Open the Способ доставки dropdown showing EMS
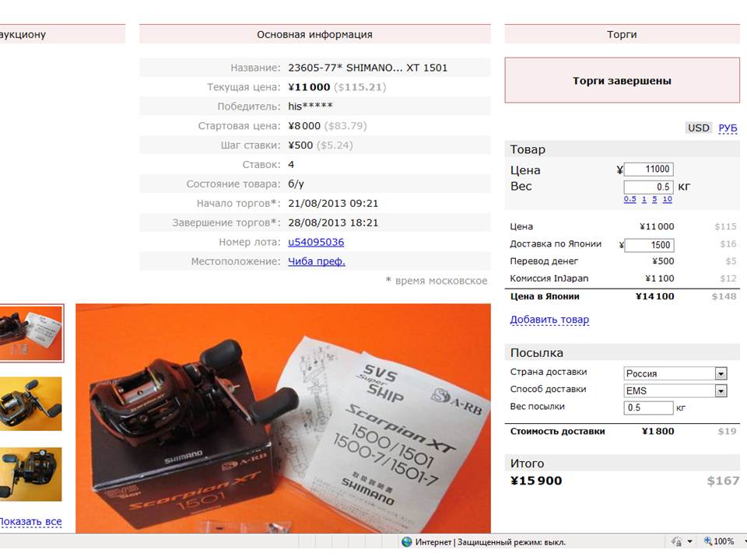747x560 pixels. point(675,391)
